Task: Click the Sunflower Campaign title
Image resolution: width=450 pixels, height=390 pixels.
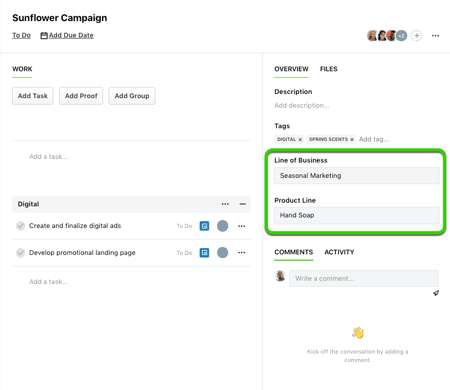Action: point(60,18)
